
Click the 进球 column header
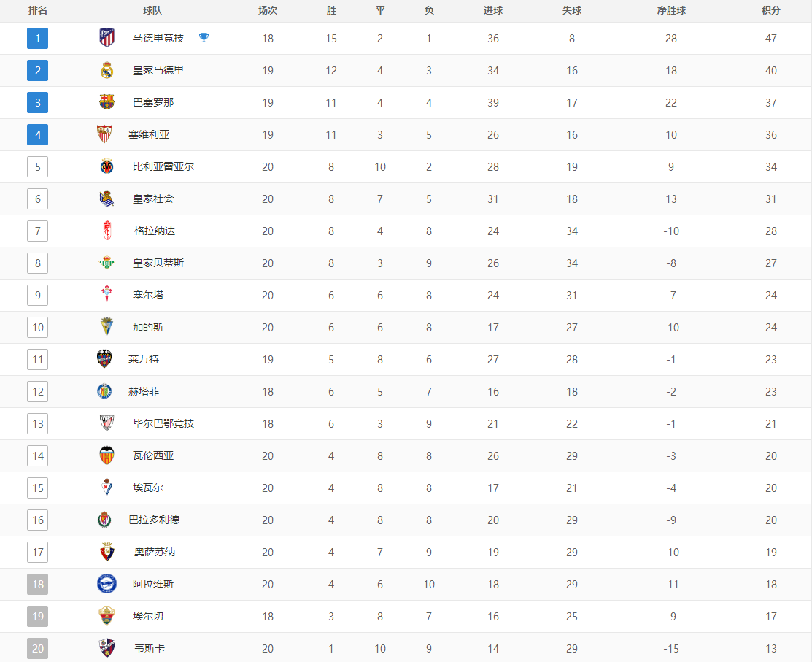[x=493, y=11]
